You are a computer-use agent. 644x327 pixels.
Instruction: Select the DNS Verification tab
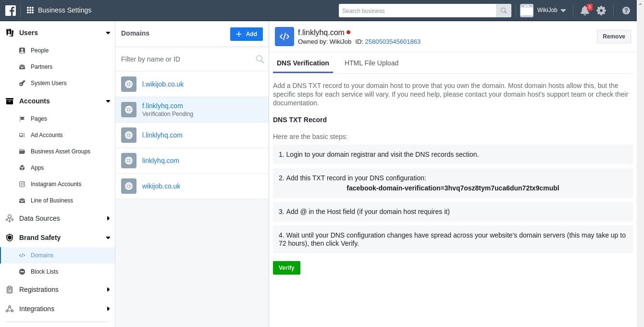303,63
